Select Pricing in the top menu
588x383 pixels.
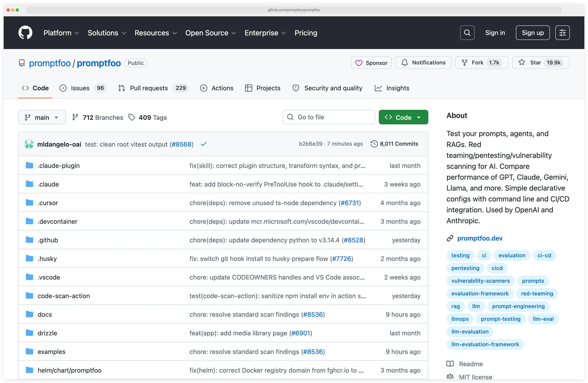click(x=306, y=33)
